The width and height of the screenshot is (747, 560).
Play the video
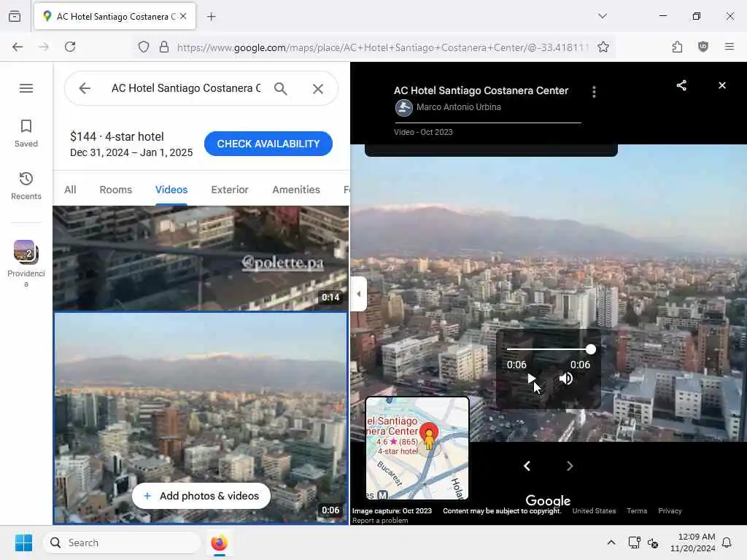coord(531,379)
